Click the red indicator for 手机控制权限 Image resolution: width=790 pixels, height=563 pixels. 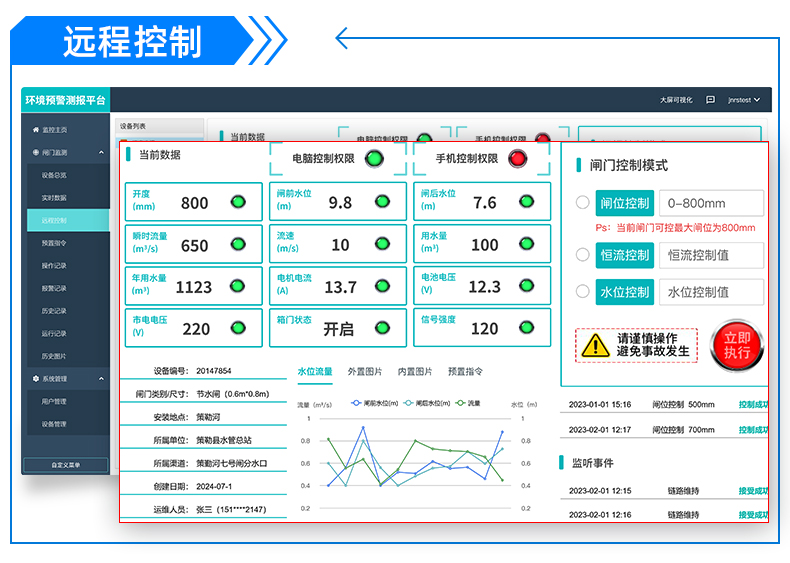tap(518, 158)
